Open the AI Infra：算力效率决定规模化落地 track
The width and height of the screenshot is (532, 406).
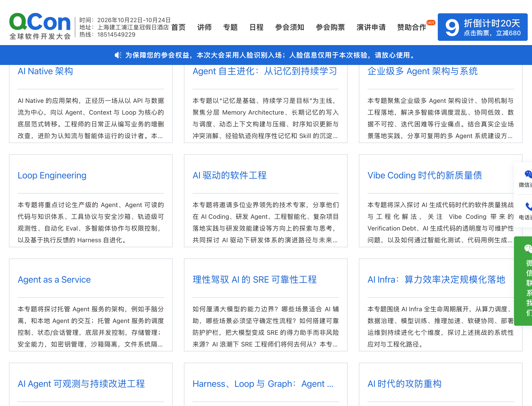coord(436,280)
